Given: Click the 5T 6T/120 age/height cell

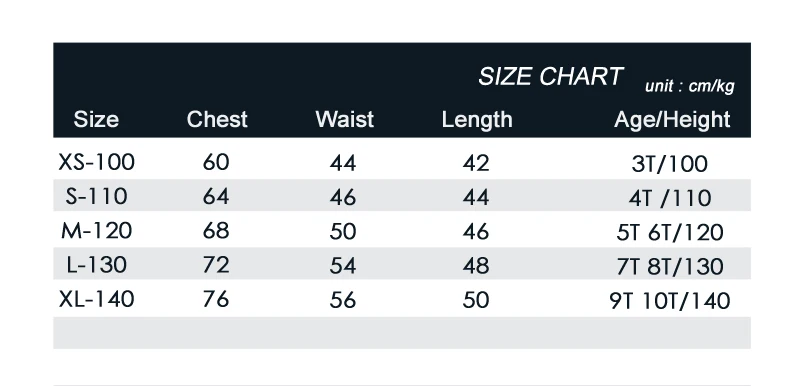Looking at the screenshot, I should (669, 233).
